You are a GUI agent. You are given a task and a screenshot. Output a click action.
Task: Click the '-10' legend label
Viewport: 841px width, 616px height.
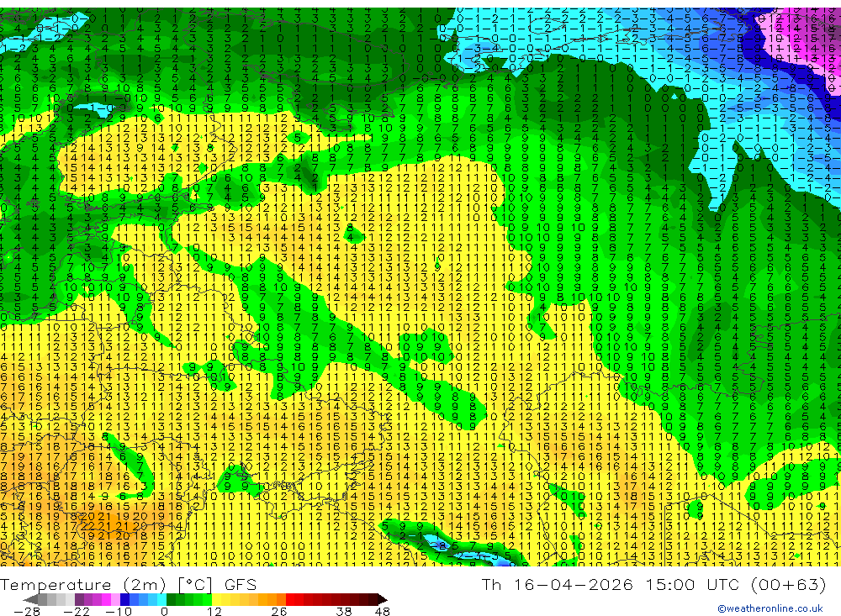[x=119, y=612]
